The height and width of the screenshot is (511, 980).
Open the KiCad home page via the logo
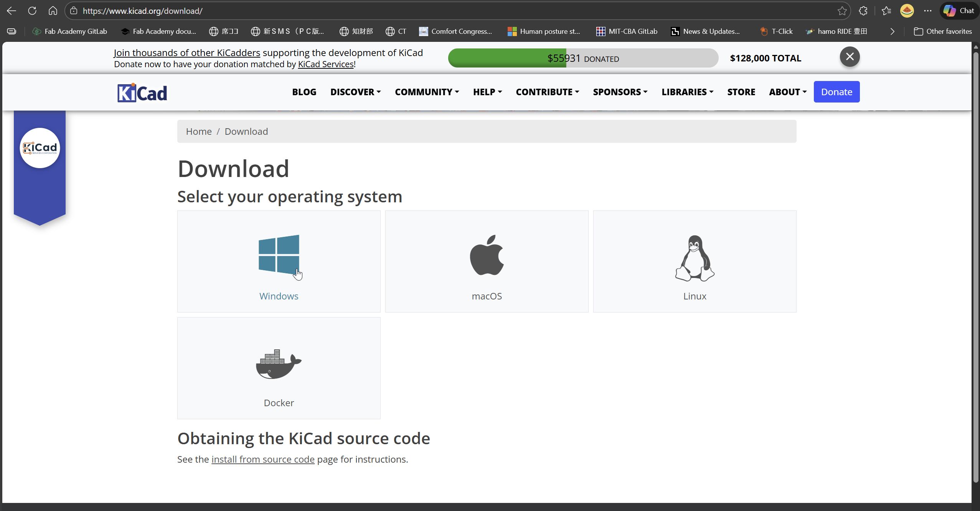(x=141, y=92)
